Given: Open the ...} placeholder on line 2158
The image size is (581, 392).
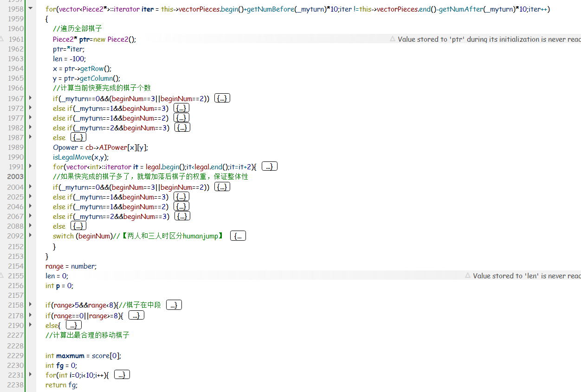Looking at the screenshot, I should tap(174, 305).
